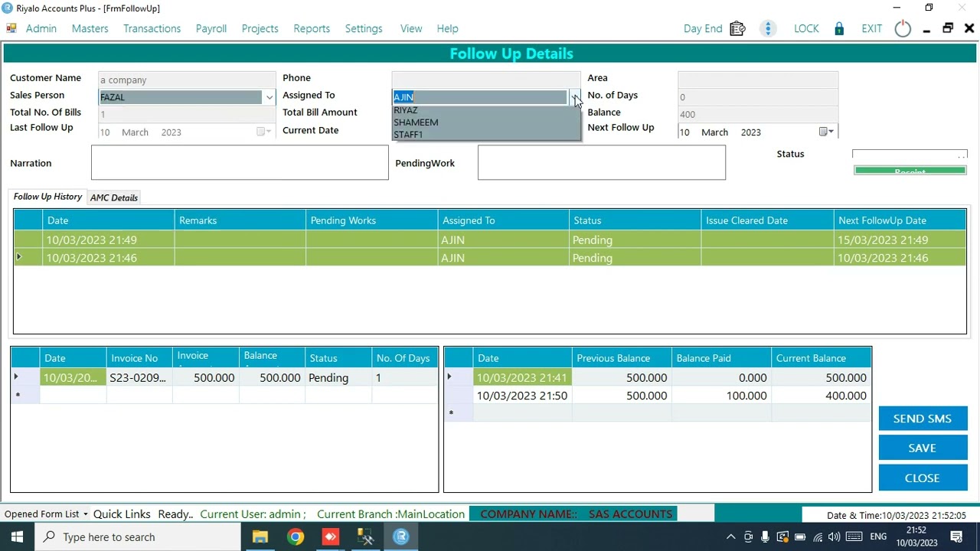Click the SEND SMS button

click(x=922, y=419)
